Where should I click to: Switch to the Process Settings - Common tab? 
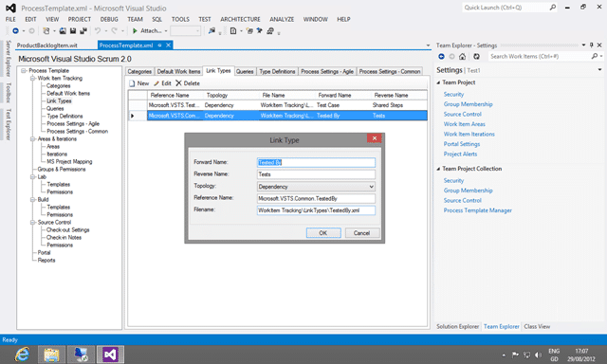(x=390, y=71)
